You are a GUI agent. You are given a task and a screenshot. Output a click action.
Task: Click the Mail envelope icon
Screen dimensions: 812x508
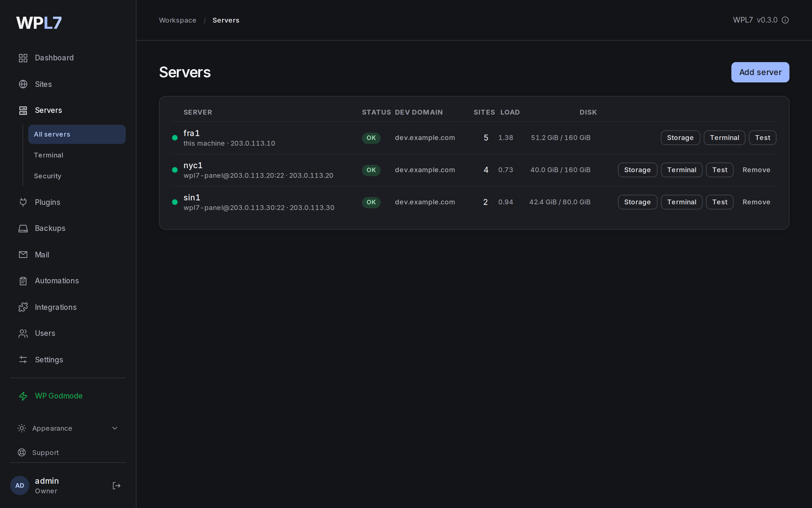coord(23,254)
